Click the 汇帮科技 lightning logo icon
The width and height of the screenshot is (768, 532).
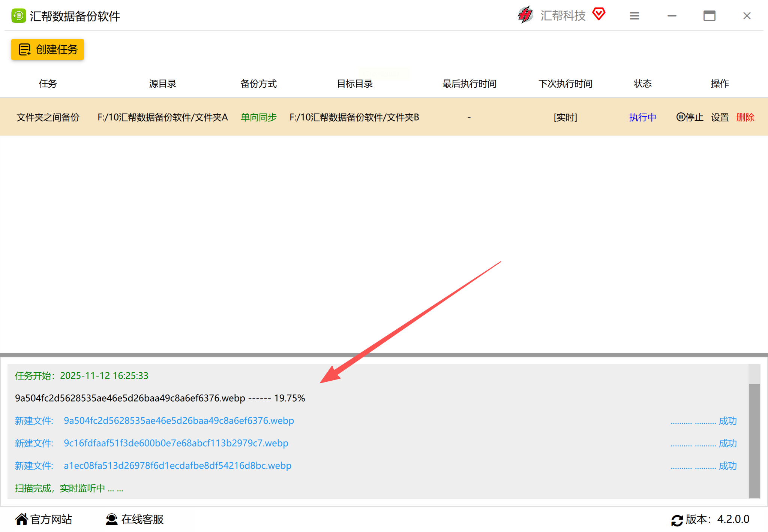(x=525, y=15)
